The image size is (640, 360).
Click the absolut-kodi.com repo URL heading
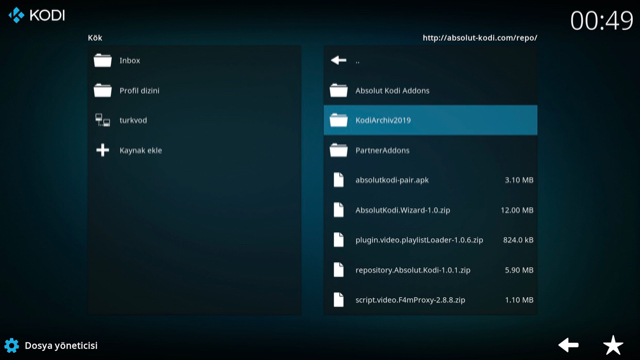tap(480, 38)
